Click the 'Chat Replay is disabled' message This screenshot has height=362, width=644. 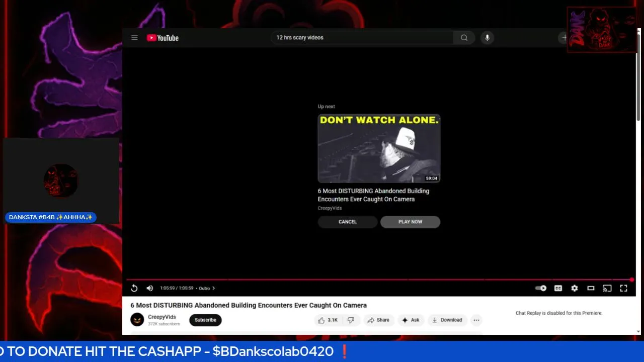559,313
